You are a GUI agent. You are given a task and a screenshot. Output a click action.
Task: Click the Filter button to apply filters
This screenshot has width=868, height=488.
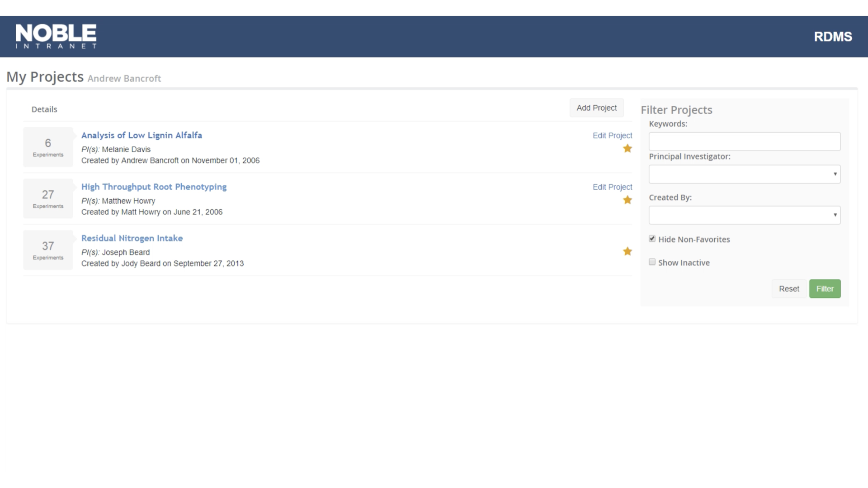tap(825, 289)
